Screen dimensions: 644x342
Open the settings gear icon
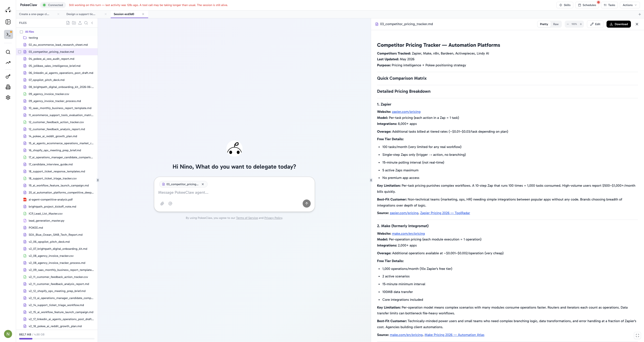8,97
